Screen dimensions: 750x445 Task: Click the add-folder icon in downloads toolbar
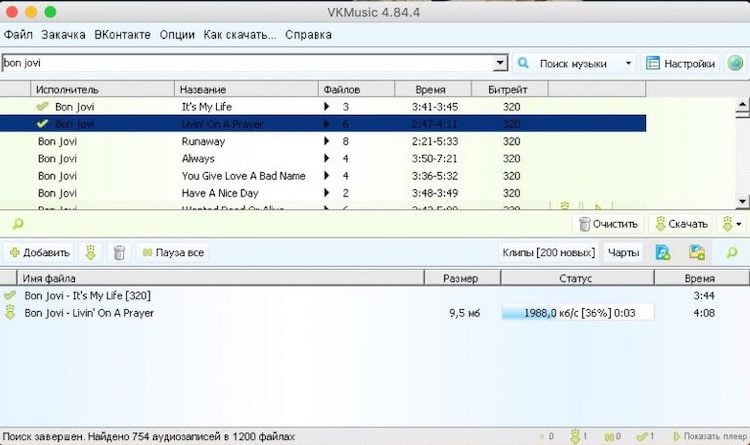click(x=697, y=252)
